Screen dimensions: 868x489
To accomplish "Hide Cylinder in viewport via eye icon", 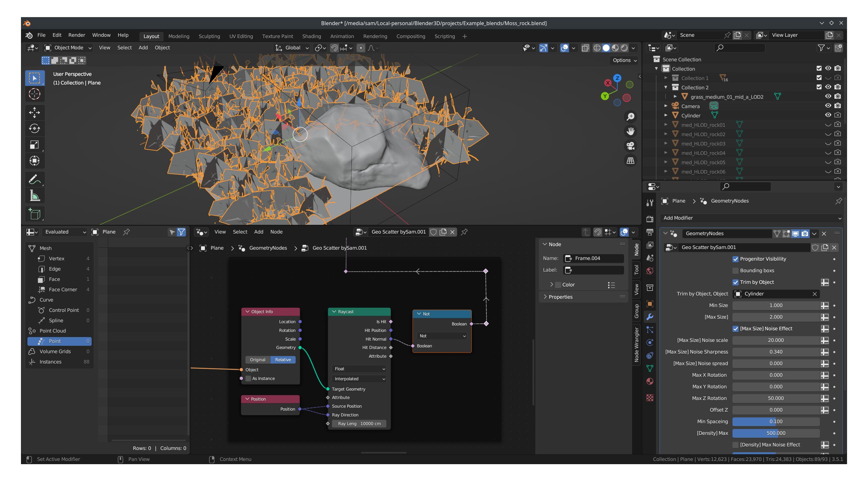I will pos(828,115).
